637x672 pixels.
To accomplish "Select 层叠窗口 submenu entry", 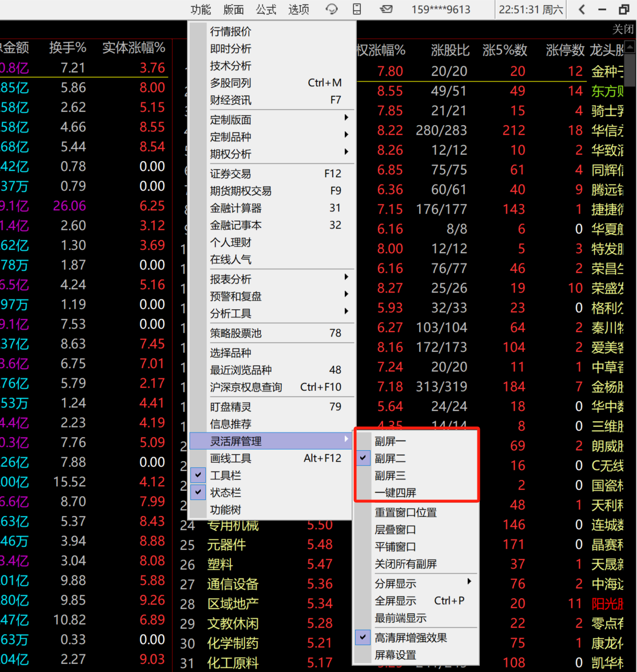I will tap(416, 529).
